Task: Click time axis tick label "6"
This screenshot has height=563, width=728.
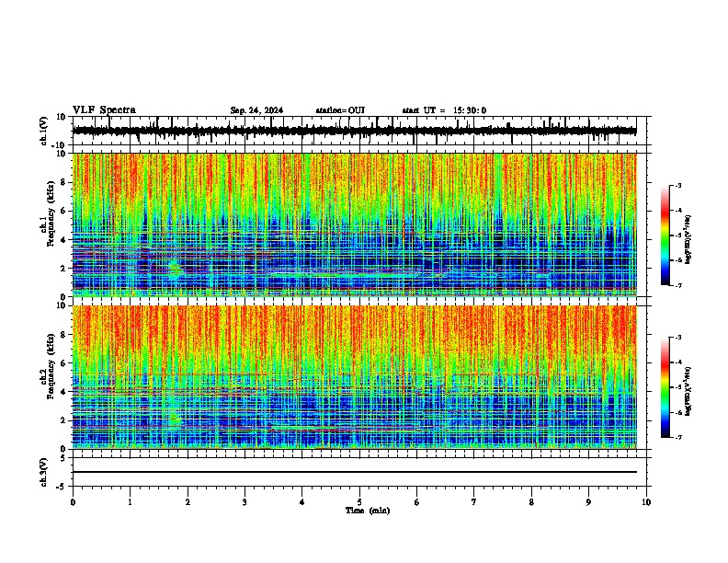Action: (417, 502)
